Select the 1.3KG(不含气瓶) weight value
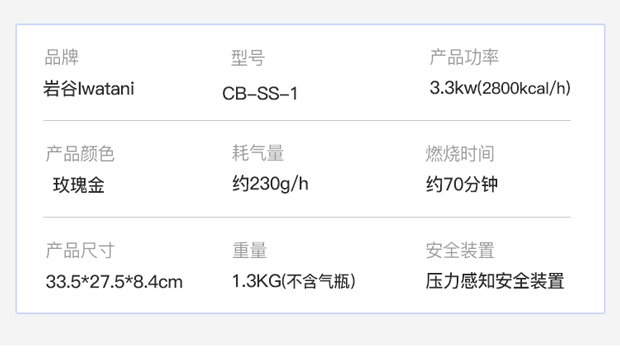 pyautogui.click(x=294, y=281)
